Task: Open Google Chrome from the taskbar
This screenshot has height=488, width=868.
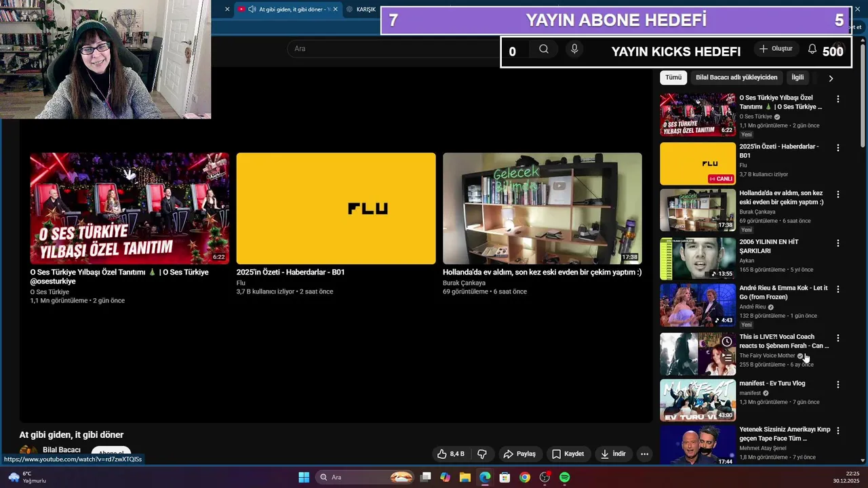Action: pos(525,477)
